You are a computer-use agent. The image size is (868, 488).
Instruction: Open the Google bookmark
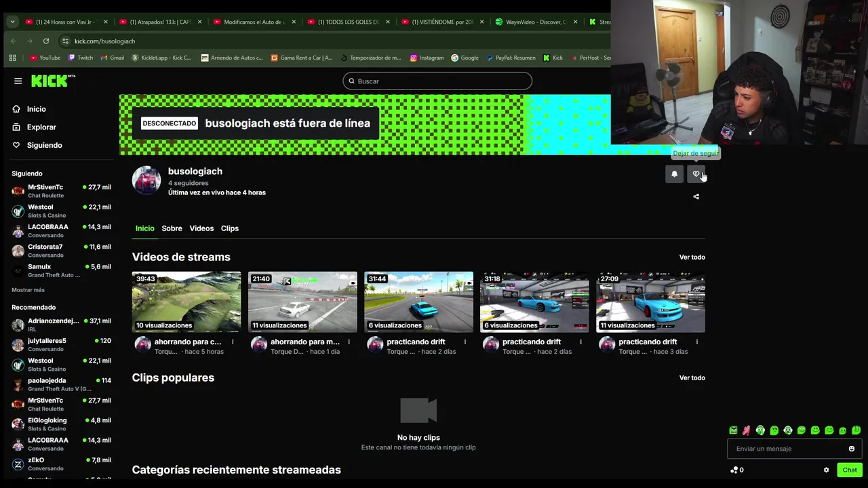(465, 58)
